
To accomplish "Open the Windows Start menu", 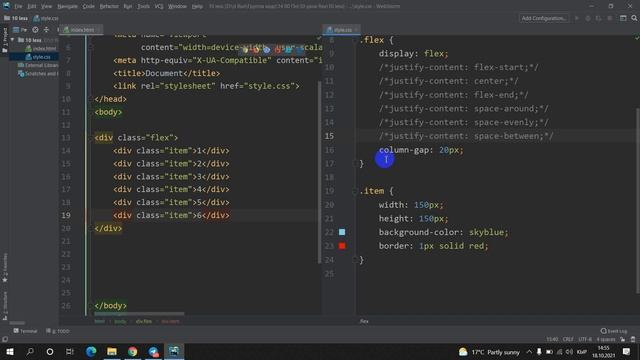I will (x=10, y=351).
